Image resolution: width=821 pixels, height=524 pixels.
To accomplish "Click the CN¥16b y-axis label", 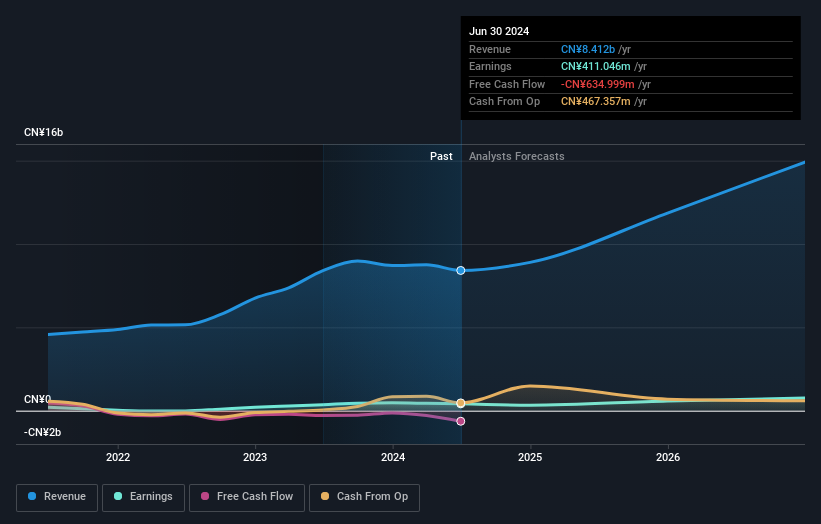I will coord(43,132).
